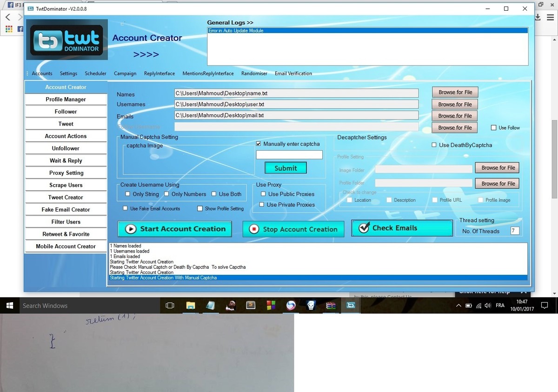
Task: Click the WinRAR icon in the taskbar
Action: 331,306
